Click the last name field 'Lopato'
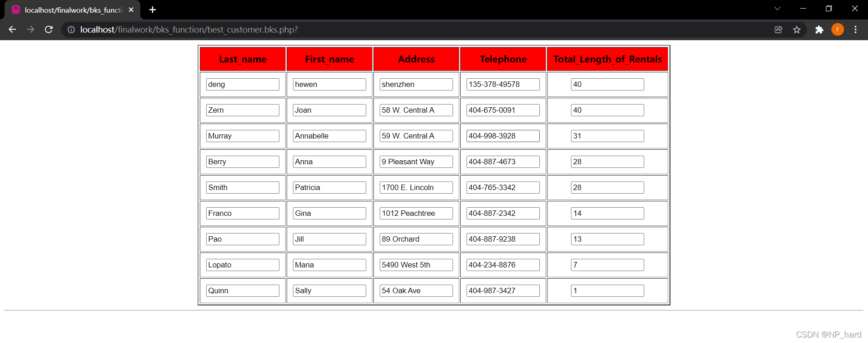This screenshot has width=868, height=343. (x=243, y=265)
